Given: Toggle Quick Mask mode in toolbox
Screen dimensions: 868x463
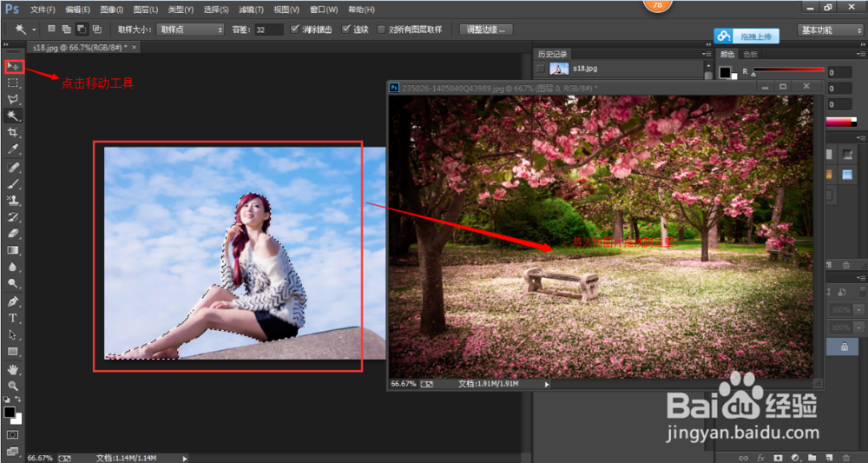Looking at the screenshot, I should [x=13, y=434].
